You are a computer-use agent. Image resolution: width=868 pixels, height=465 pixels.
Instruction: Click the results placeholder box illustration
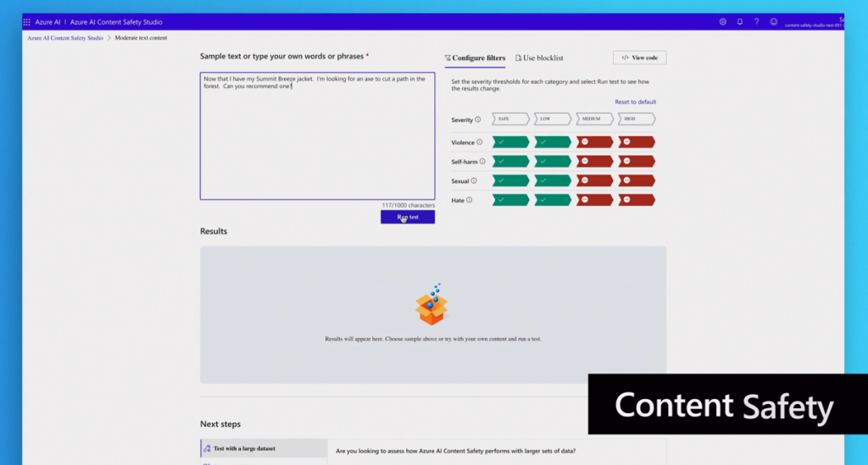(x=431, y=305)
